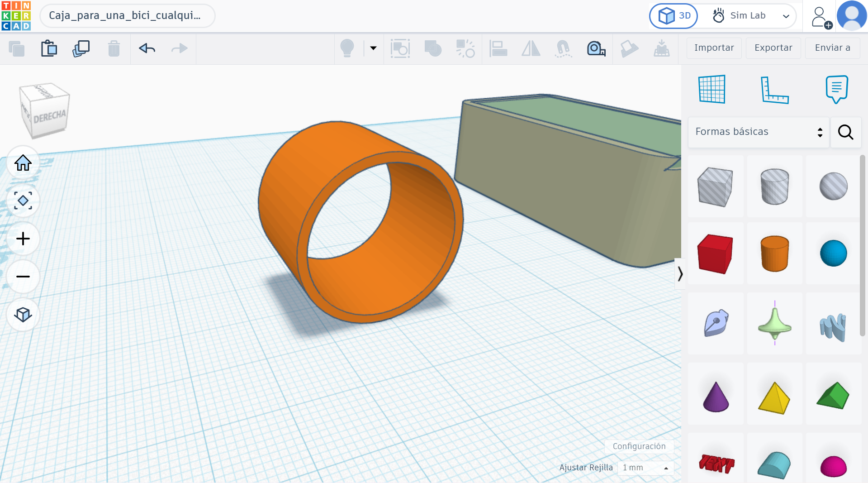The width and height of the screenshot is (868, 483).
Task: Select the striped hole Cylinder shape
Action: pyautogui.click(x=774, y=187)
